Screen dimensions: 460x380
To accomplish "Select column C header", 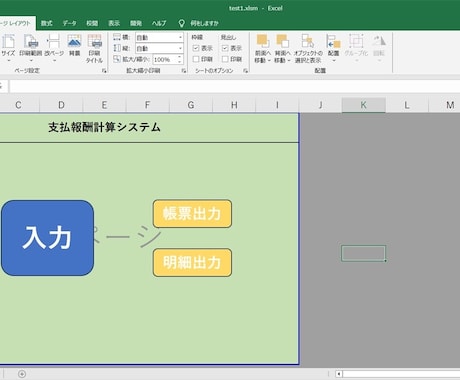I will (x=18, y=105).
